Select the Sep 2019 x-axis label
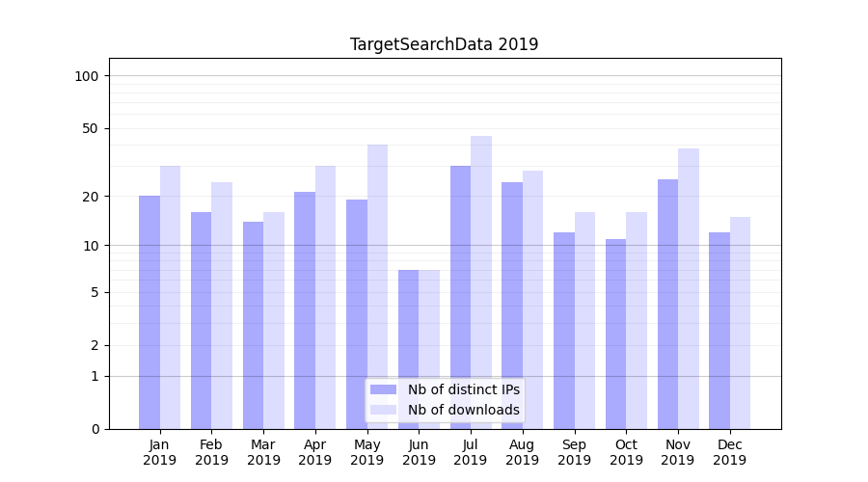868x482 pixels. pos(574,452)
